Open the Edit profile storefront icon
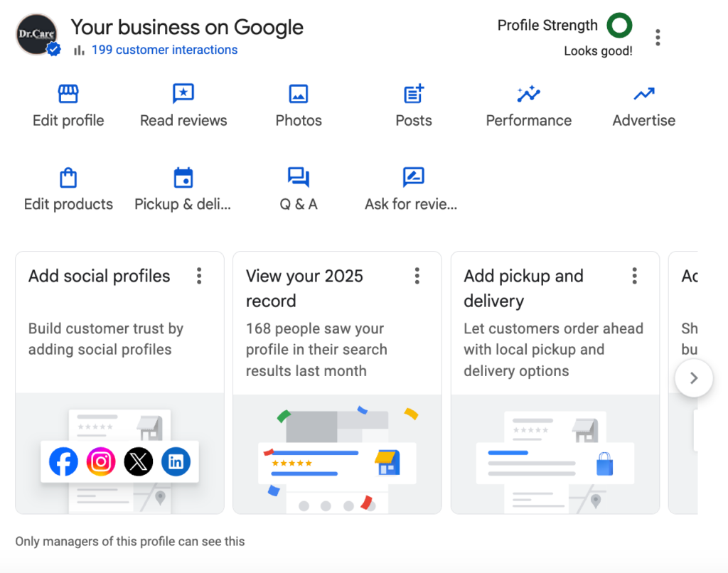This screenshot has height=573, width=728. 68,94
